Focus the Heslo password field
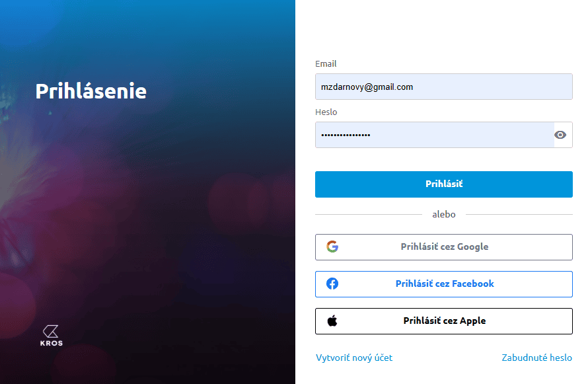Screen dimensions: 588x384 pyautogui.click(x=433, y=135)
